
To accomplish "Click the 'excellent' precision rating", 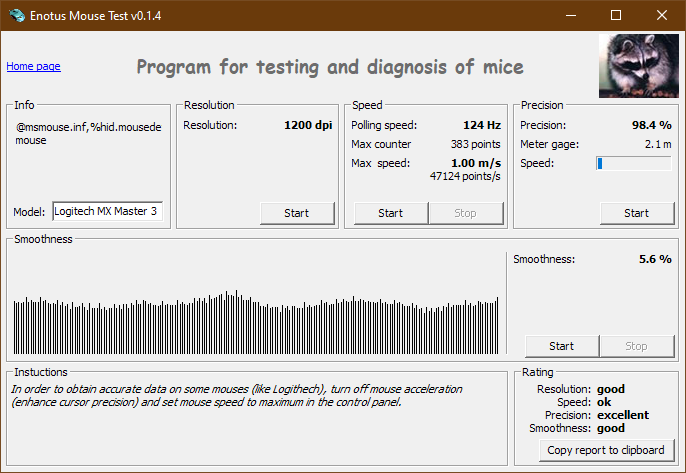I will click(x=623, y=415).
